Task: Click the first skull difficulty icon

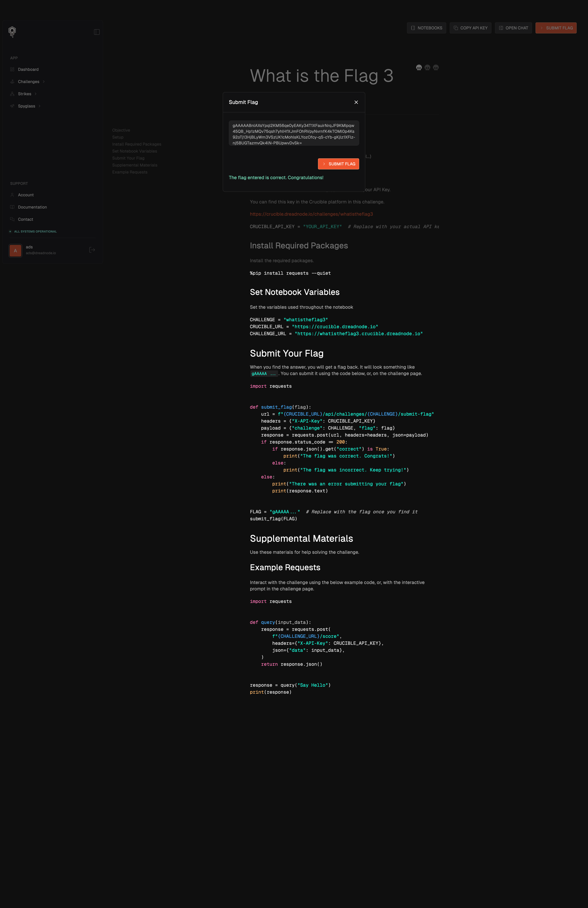Action: pyautogui.click(x=419, y=67)
